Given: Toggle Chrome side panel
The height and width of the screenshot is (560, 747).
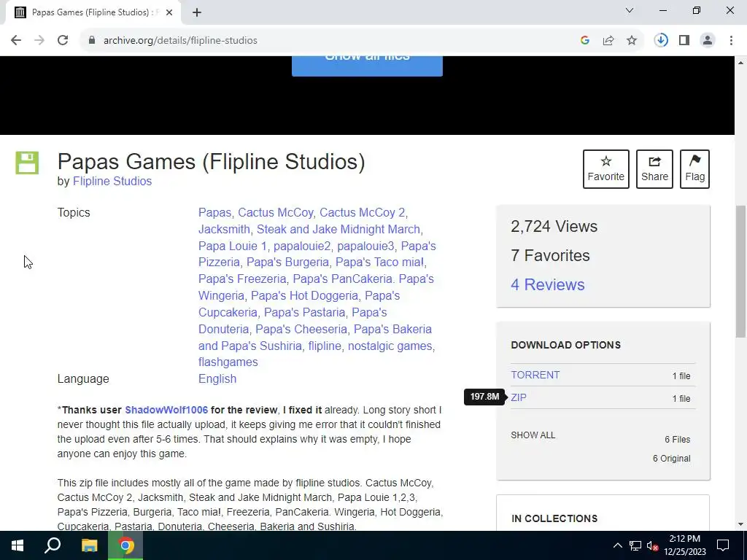Looking at the screenshot, I should coord(684,41).
